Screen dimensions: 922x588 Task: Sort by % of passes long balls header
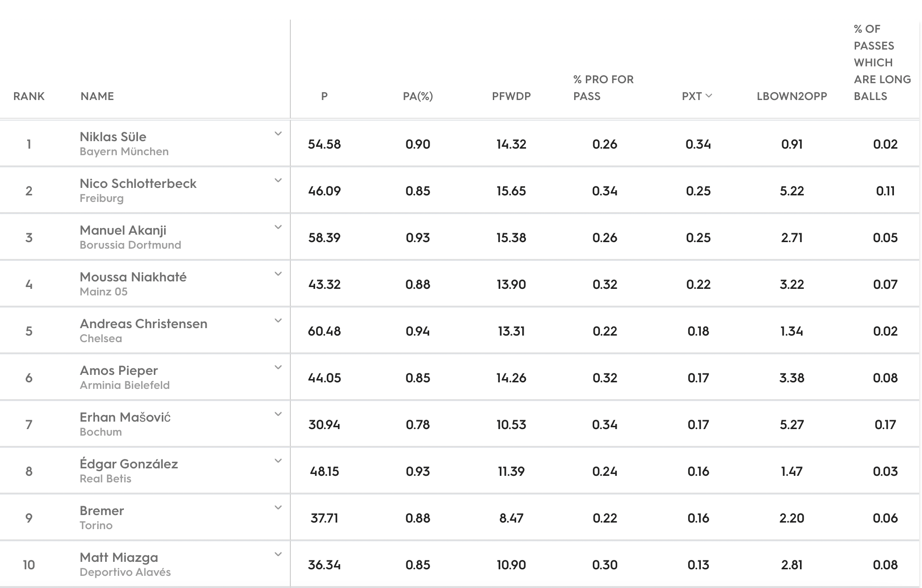882,63
